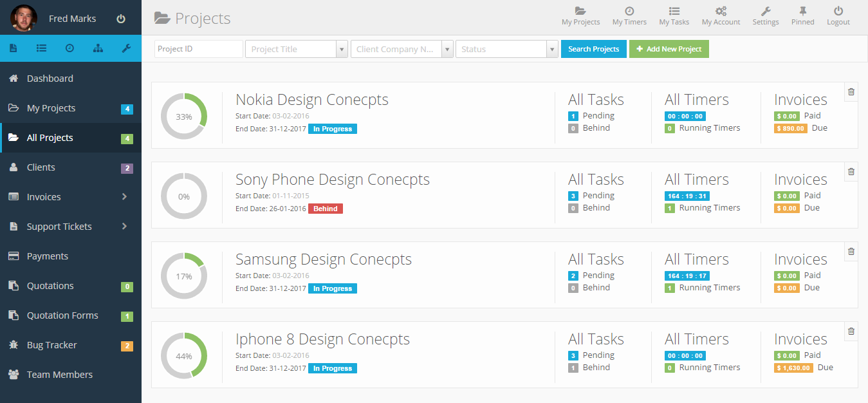
Task: Expand the Invoices sidebar submenu
Action: (x=71, y=197)
